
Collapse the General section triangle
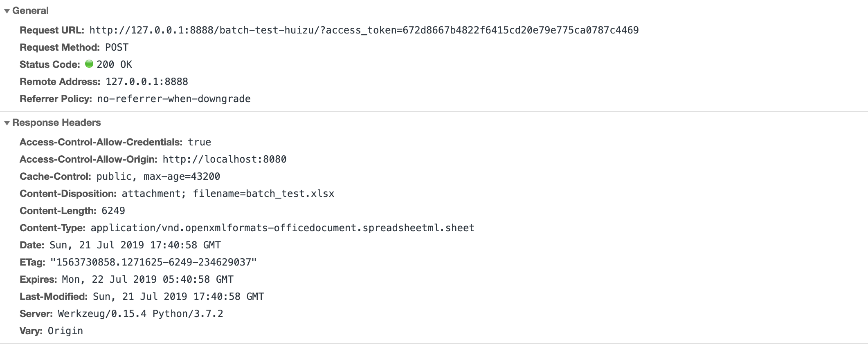[7, 11]
